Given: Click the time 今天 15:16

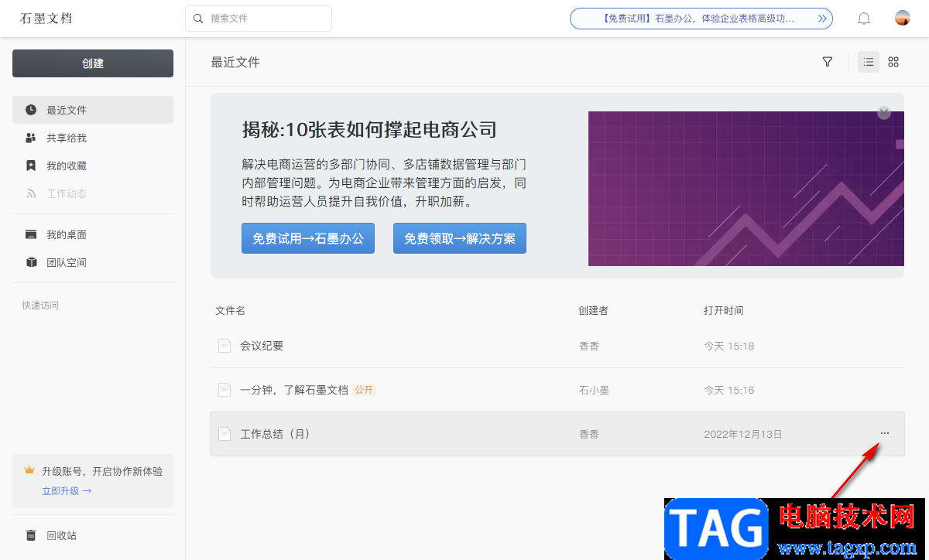Looking at the screenshot, I should pyautogui.click(x=729, y=390).
